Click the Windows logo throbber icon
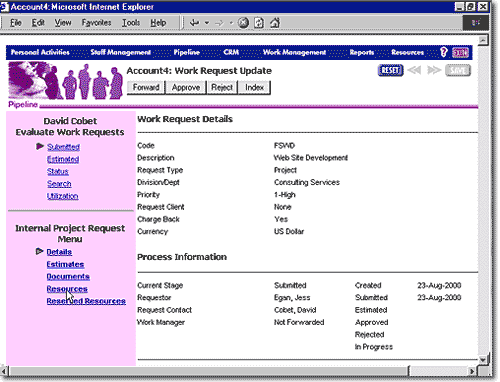 tap(476, 23)
